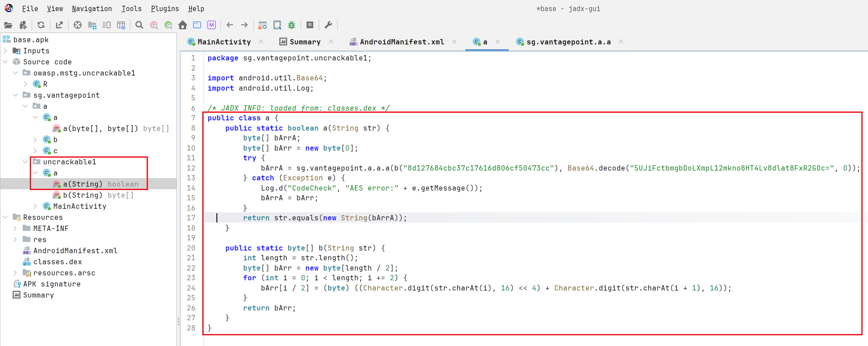The image size is (868, 346).
Task: Expand the META-INF folder
Action: (16, 229)
